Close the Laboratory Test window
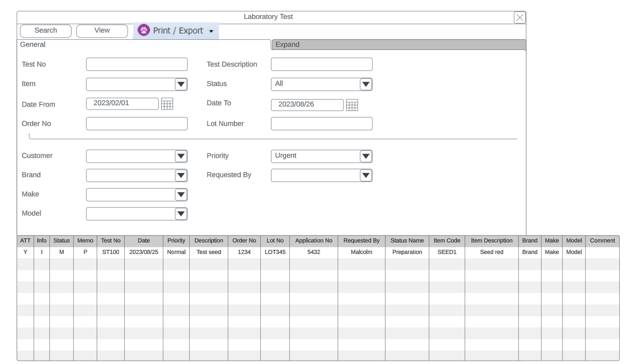 coord(520,18)
